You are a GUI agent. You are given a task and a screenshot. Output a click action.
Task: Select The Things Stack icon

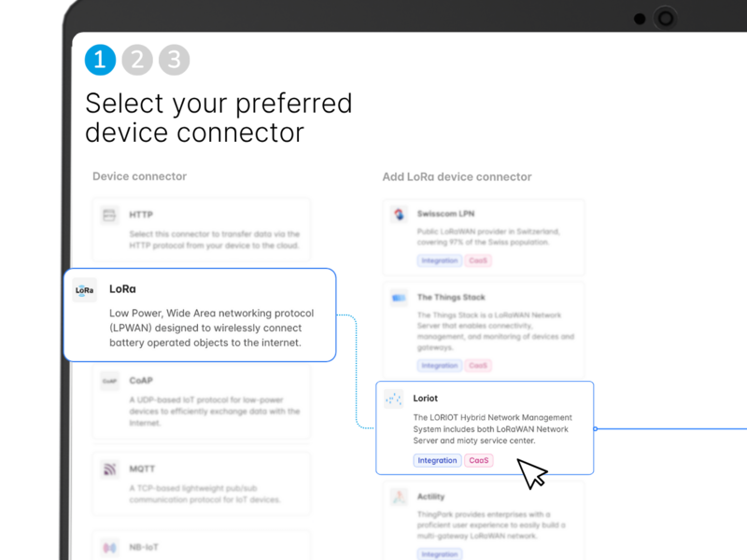(x=399, y=298)
